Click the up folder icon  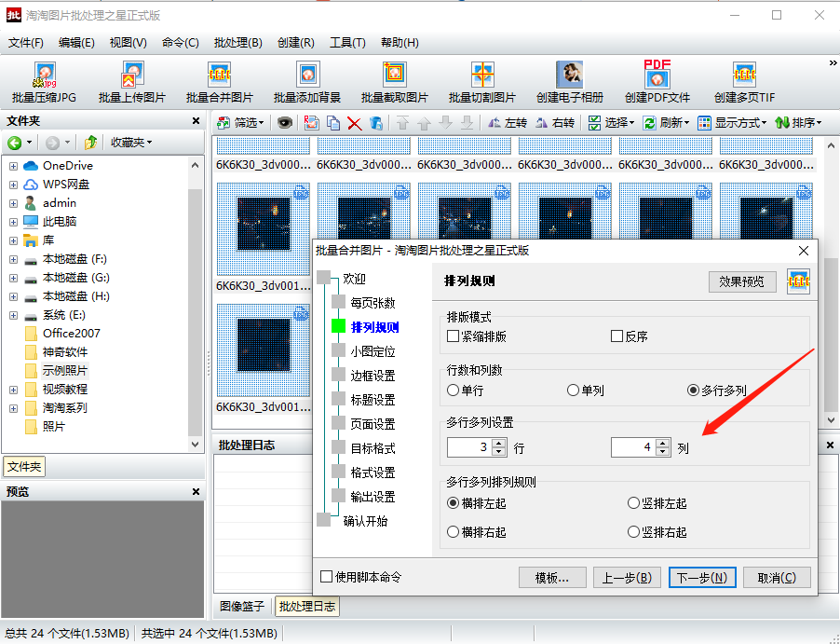pyautogui.click(x=90, y=142)
